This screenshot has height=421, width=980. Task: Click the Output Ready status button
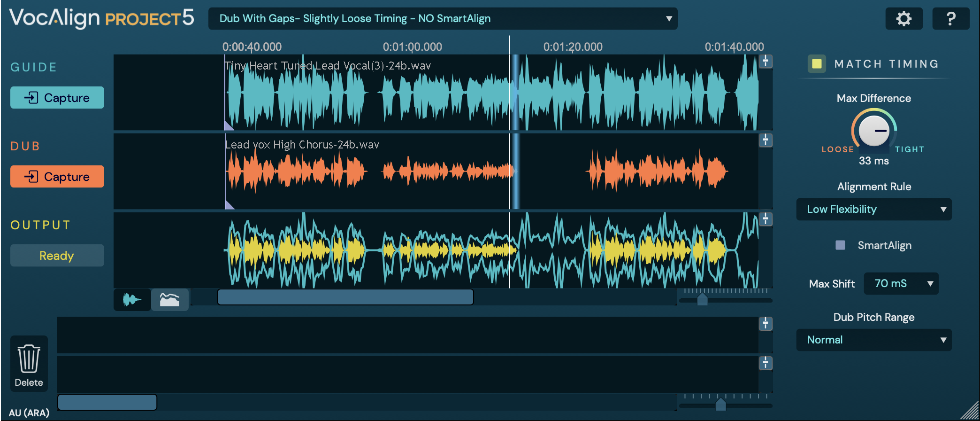click(57, 256)
